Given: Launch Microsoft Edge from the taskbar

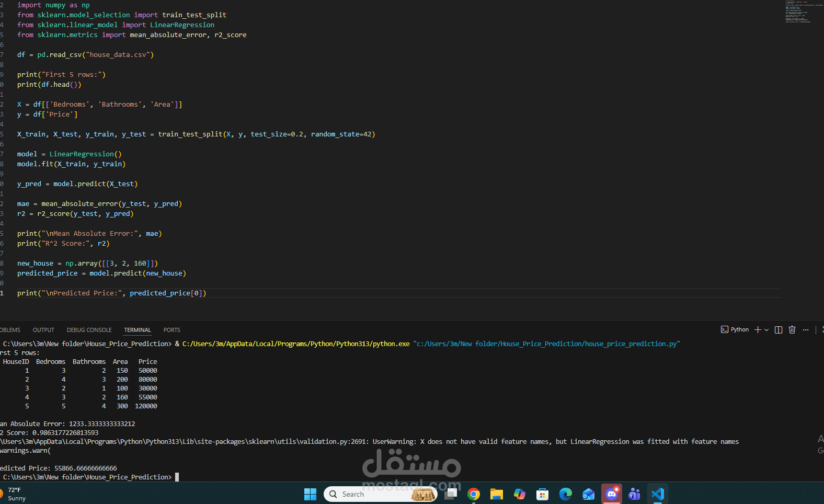Looking at the screenshot, I should (566, 494).
